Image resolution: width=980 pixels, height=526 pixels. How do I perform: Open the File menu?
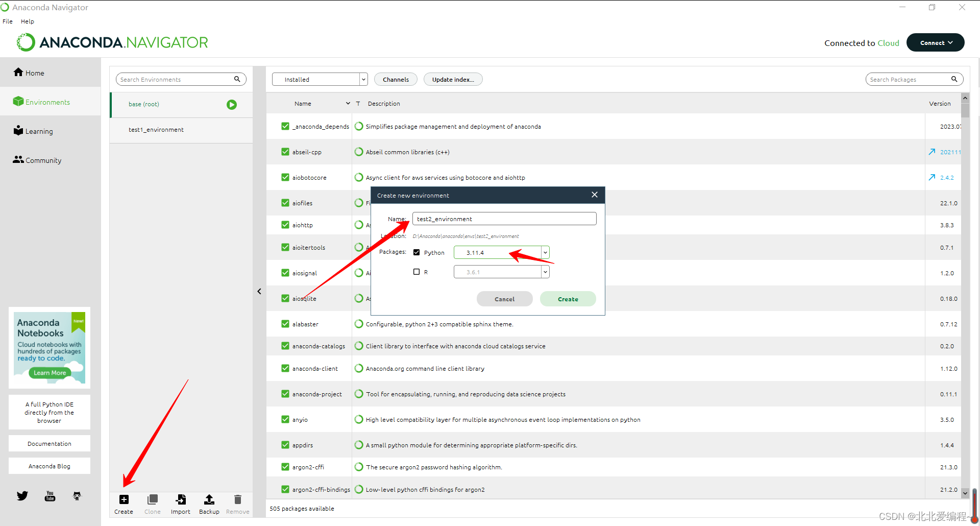coord(8,21)
